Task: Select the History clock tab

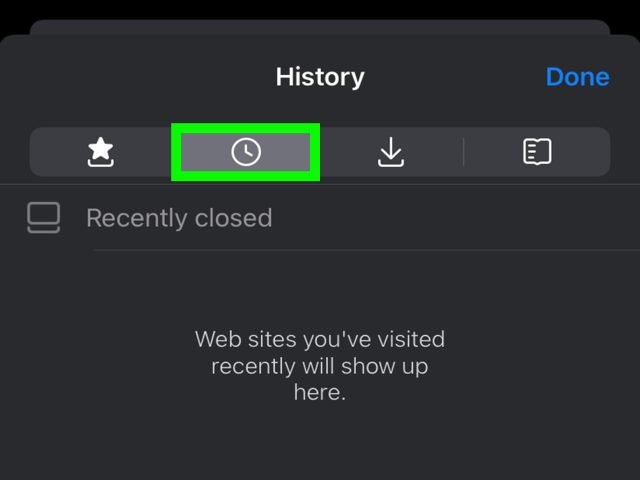Action: [x=246, y=152]
